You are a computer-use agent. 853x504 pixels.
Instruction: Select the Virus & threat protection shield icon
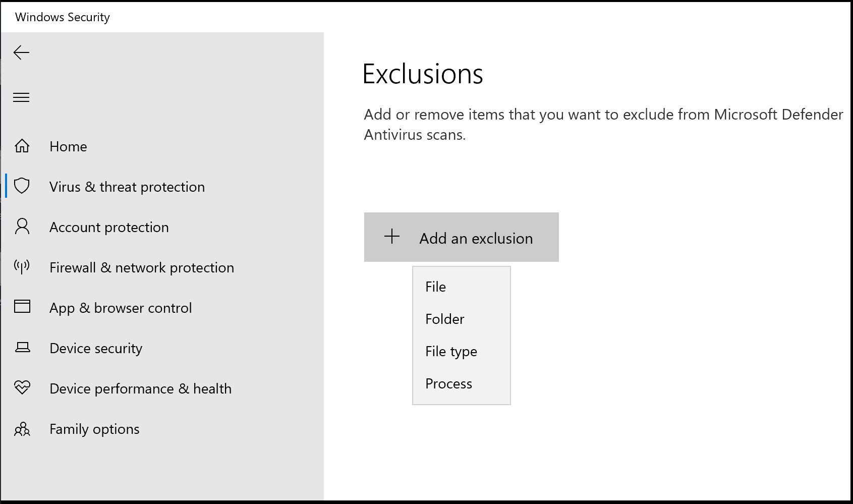click(22, 186)
